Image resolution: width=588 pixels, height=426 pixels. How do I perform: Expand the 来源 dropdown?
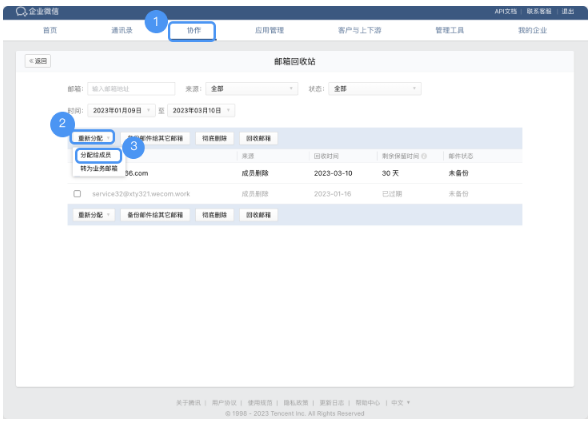click(252, 89)
